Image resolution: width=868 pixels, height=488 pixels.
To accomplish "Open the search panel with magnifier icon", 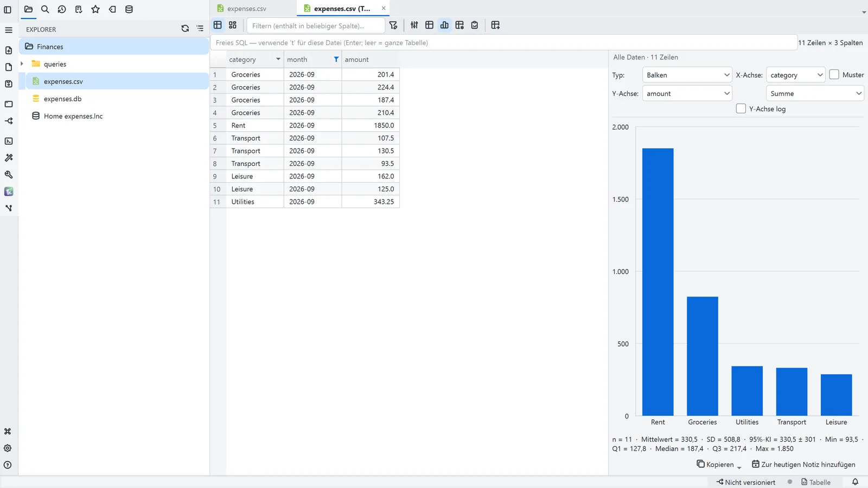I will coord(45,9).
